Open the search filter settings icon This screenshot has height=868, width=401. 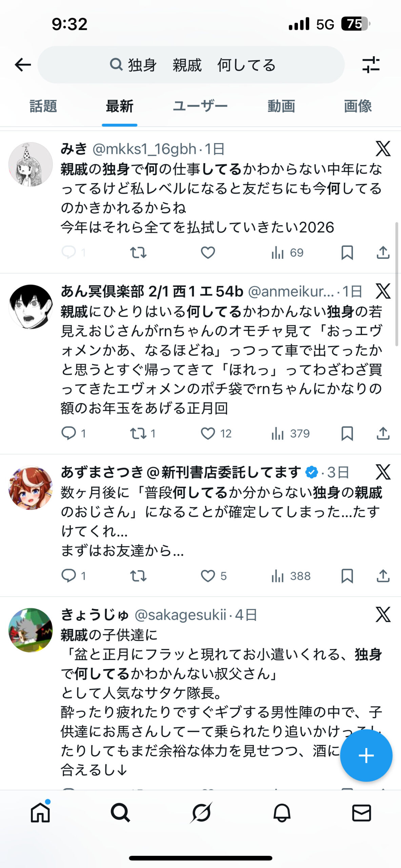[x=370, y=65]
